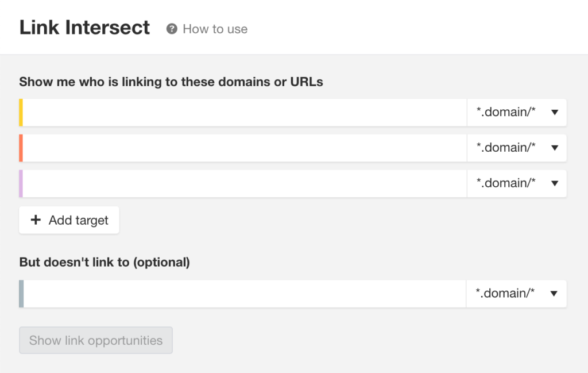This screenshot has height=373, width=588.
Task: Click the question mark help icon
Action: click(x=172, y=29)
